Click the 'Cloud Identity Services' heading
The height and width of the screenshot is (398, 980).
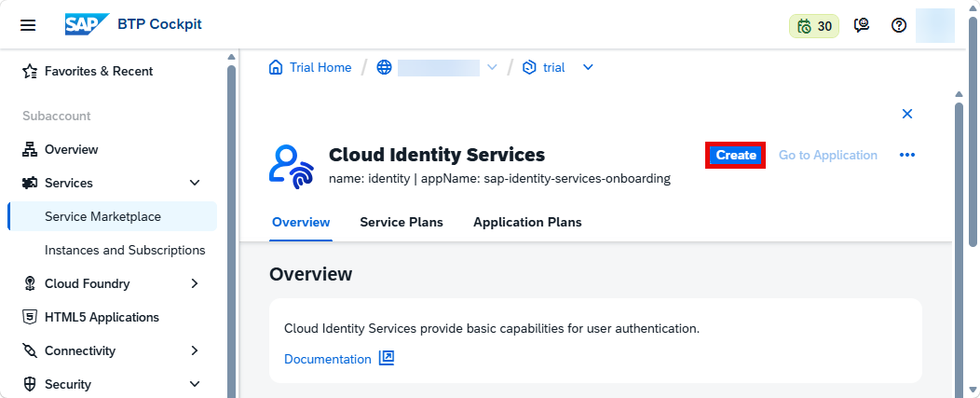click(437, 155)
